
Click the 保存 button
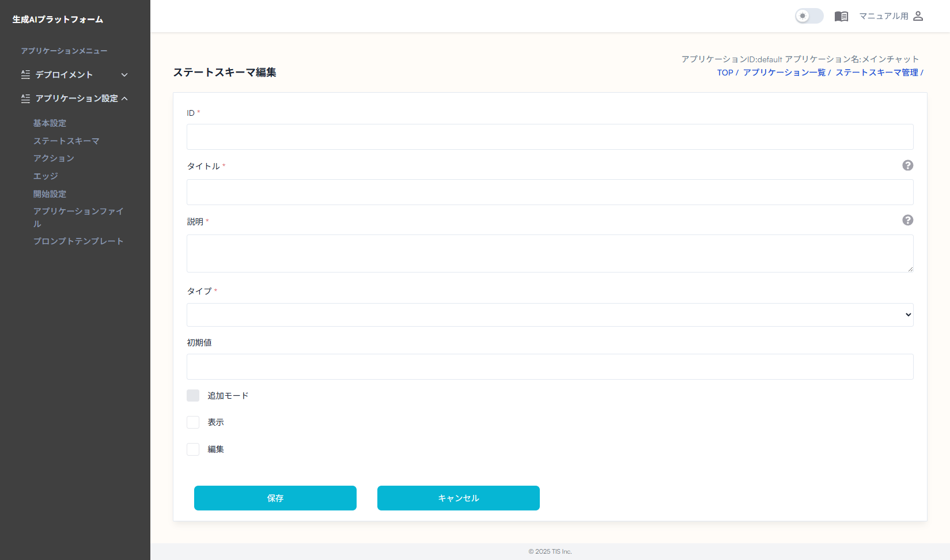click(275, 498)
